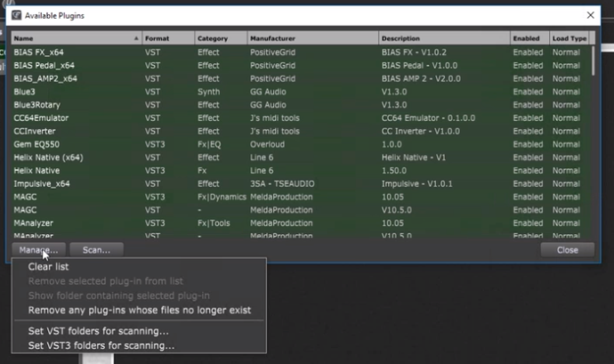Select the BIAS Pedal_x64 plugin row
This screenshot has height=364, width=614.
coord(301,66)
